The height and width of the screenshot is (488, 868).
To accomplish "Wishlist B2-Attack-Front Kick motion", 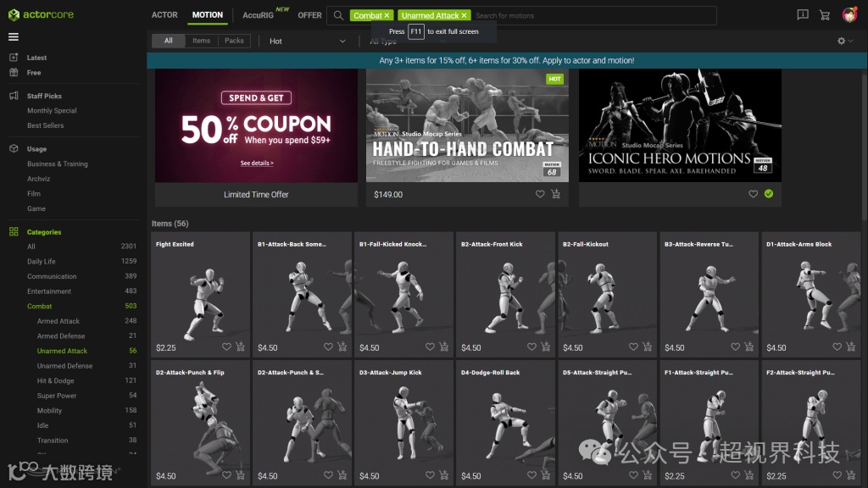I will (x=532, y=347).
